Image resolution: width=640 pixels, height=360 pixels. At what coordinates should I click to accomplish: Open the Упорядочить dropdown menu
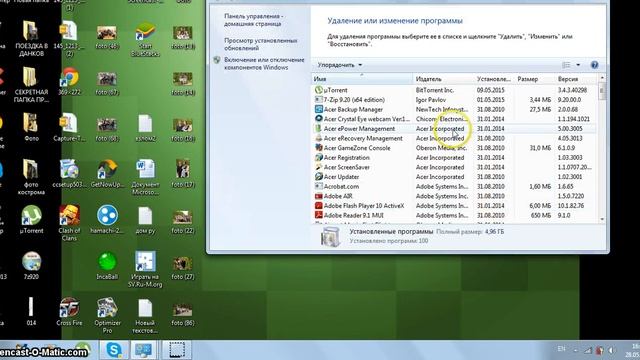click(340, 65)
